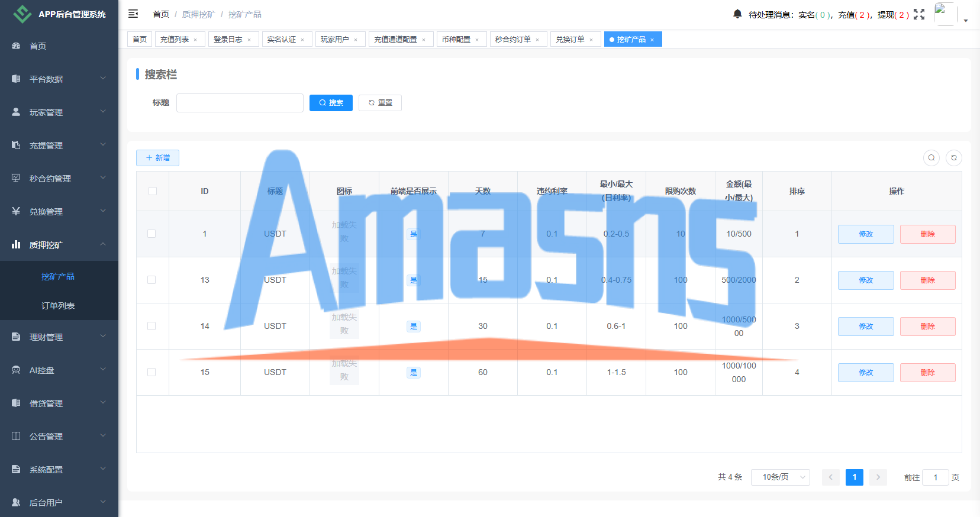Check the row checkbox for ID 1

tap(151, 234)
